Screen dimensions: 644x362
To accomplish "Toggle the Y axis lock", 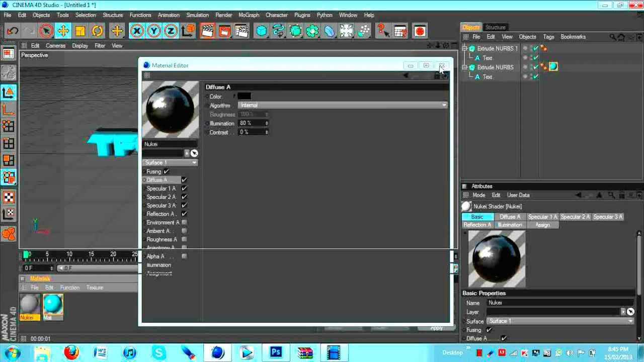I will (x=153, y=31).
